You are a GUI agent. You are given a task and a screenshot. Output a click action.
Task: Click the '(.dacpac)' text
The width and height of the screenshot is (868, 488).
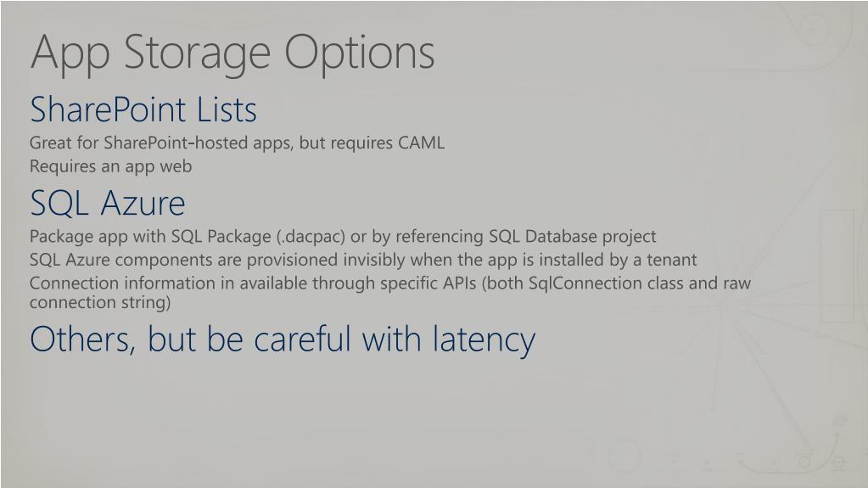(311, 237)
